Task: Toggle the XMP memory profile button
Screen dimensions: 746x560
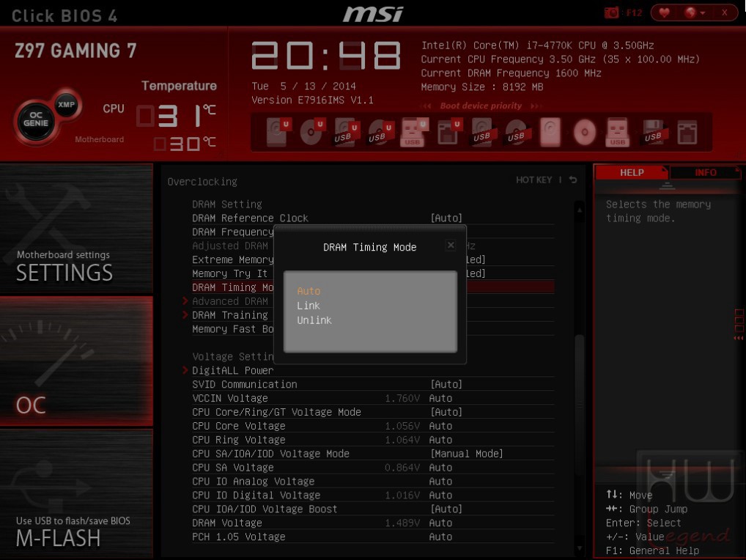Action: (66, 105)
